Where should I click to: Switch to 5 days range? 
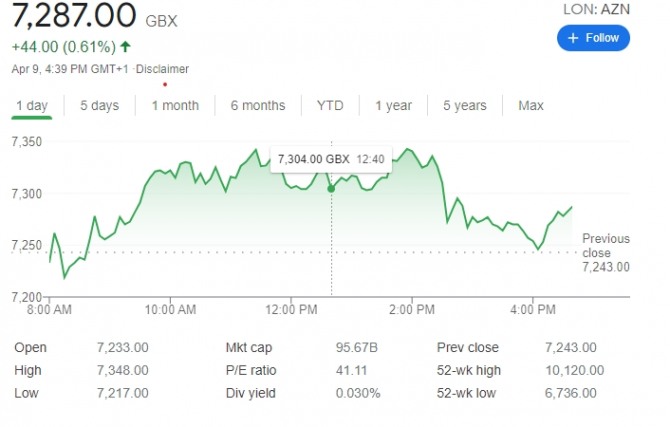(99, 105)
